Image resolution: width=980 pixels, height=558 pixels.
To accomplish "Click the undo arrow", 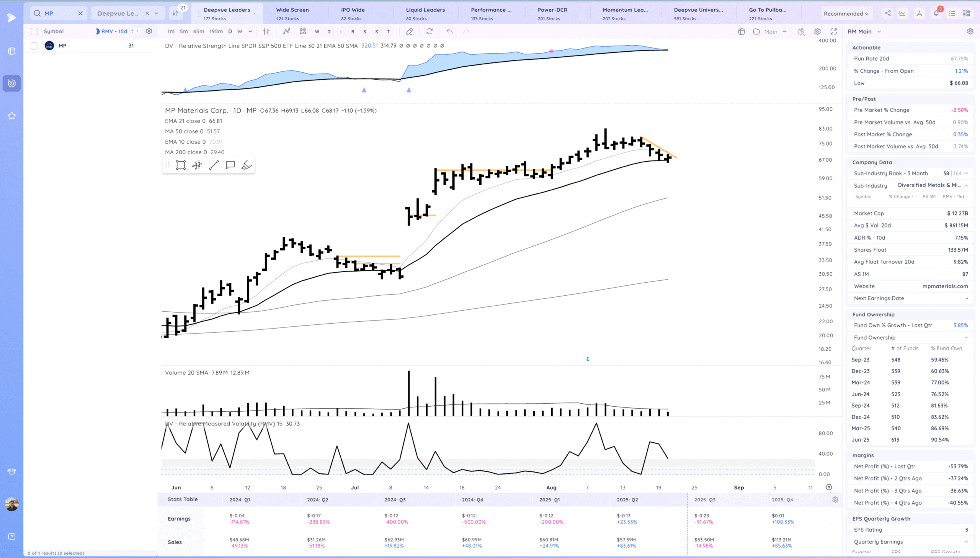I will [449, 31].
